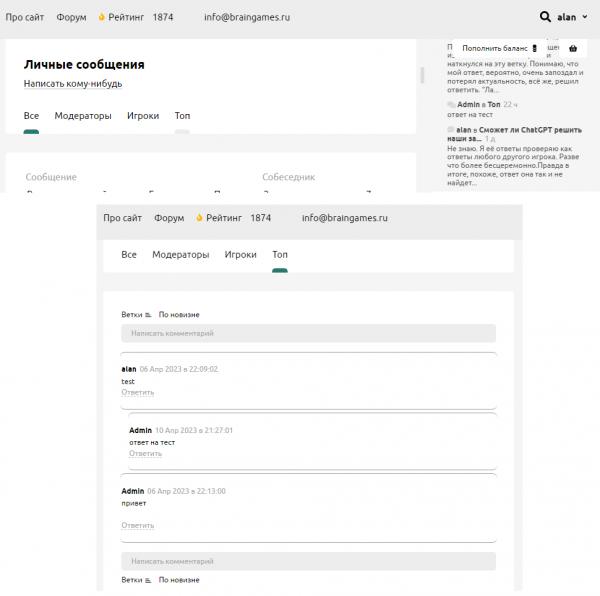The width and height of the screenshot is (600, 596).
Task: Click timestamp 06 Апр 2023 в 22:09:02
Action: click(x=179, y=369)
